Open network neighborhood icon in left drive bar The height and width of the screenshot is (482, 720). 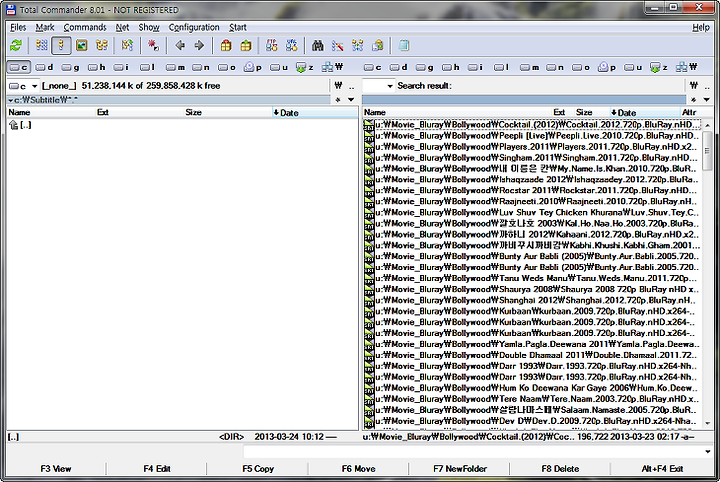pyautogui.click(x=332, y=67)
